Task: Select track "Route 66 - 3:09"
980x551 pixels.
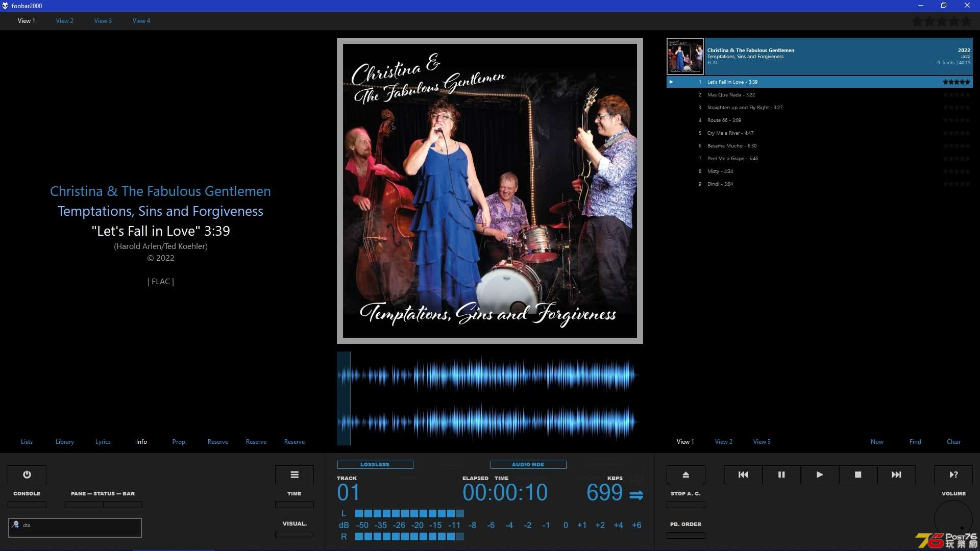Action: 820,120
